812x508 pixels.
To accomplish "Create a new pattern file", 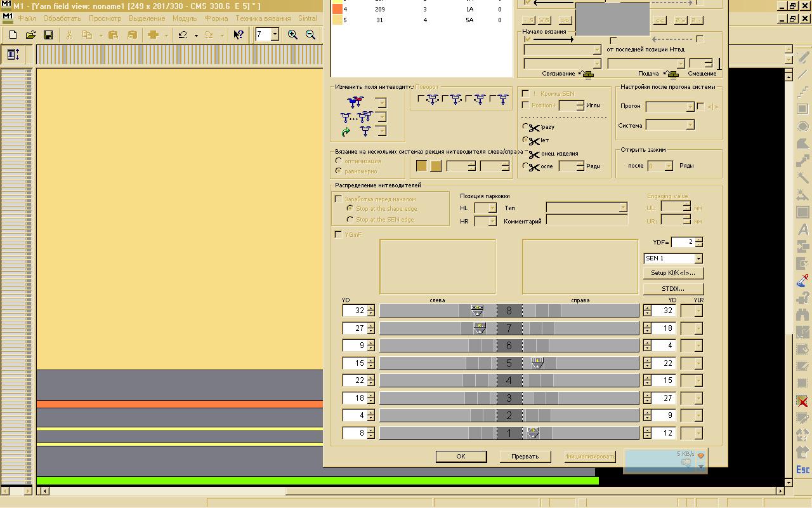I will tap(13, 35).
